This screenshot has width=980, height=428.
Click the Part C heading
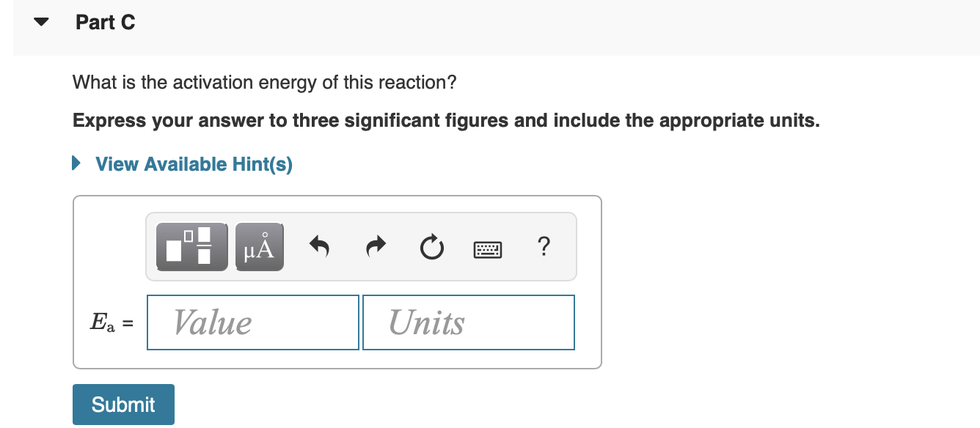[x=104, y=22]
